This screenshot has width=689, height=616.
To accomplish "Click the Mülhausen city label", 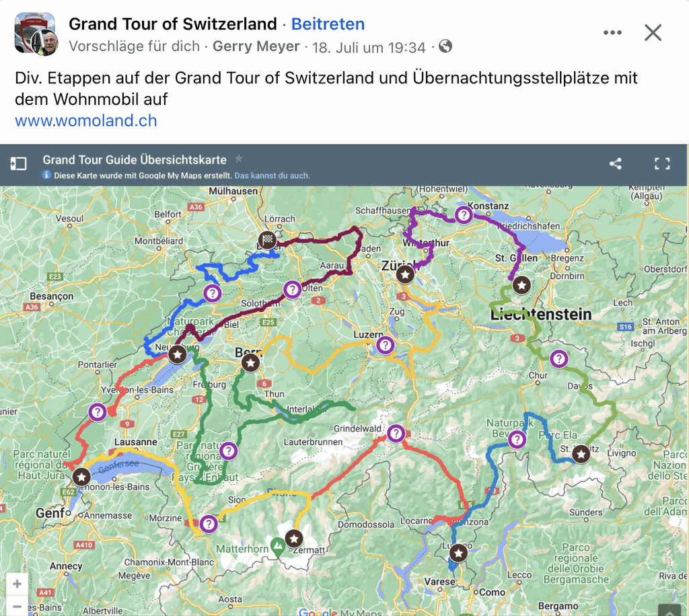I will 233,191.
